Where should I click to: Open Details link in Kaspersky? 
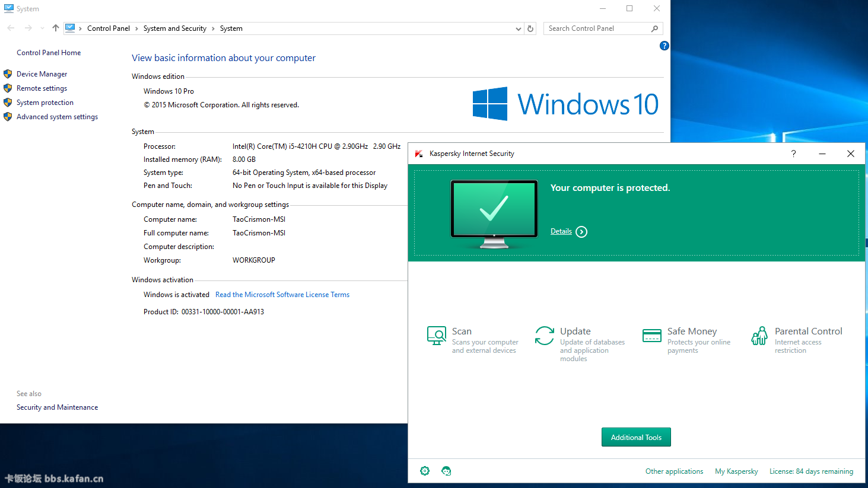point(561,231)
